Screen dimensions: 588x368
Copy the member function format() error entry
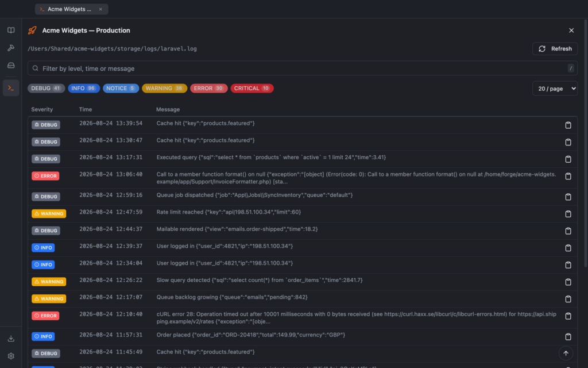[568, 176]
